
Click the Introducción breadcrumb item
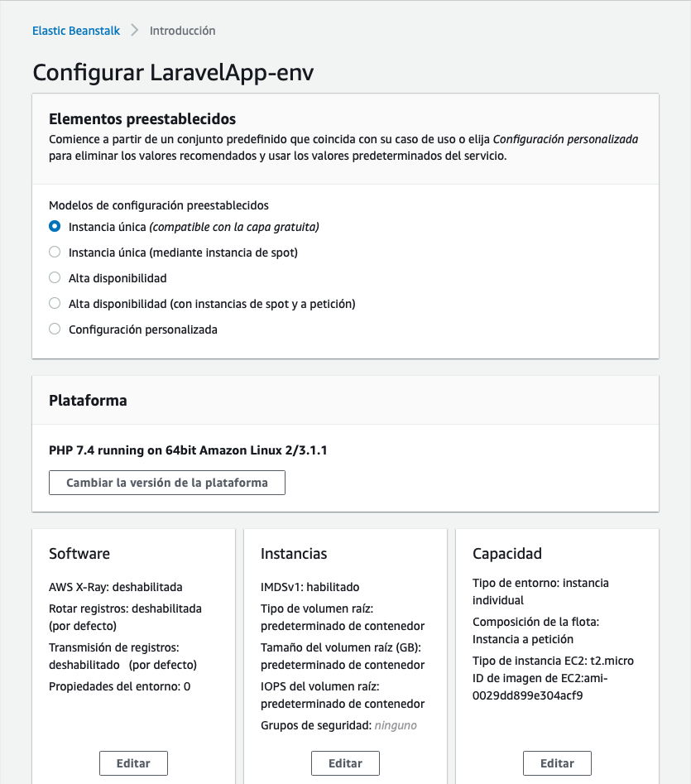tap(182, 31)
